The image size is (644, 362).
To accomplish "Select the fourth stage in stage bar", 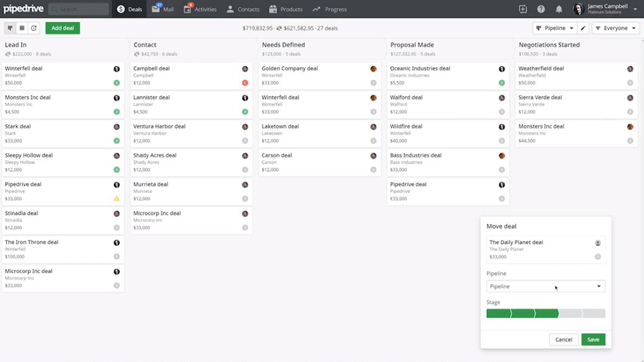I will coord(570,314).
